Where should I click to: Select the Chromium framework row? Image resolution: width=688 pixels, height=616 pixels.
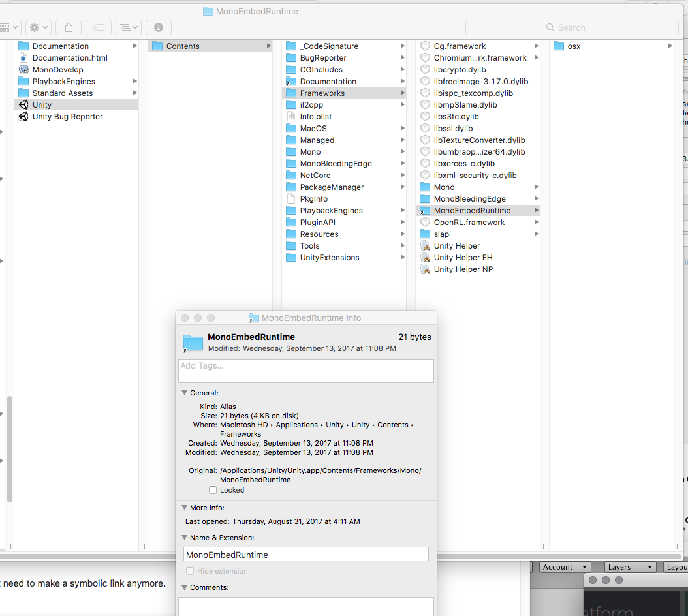(477, 58)
